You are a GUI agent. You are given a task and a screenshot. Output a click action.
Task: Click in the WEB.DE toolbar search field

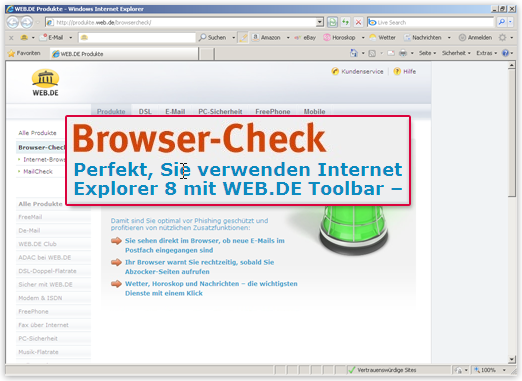[x=137, y=38]
